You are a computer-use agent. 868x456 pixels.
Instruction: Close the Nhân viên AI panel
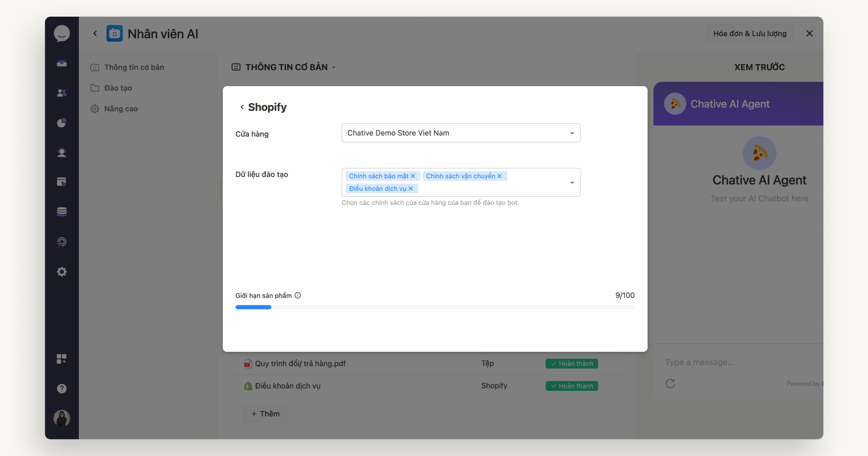[809, 34]
